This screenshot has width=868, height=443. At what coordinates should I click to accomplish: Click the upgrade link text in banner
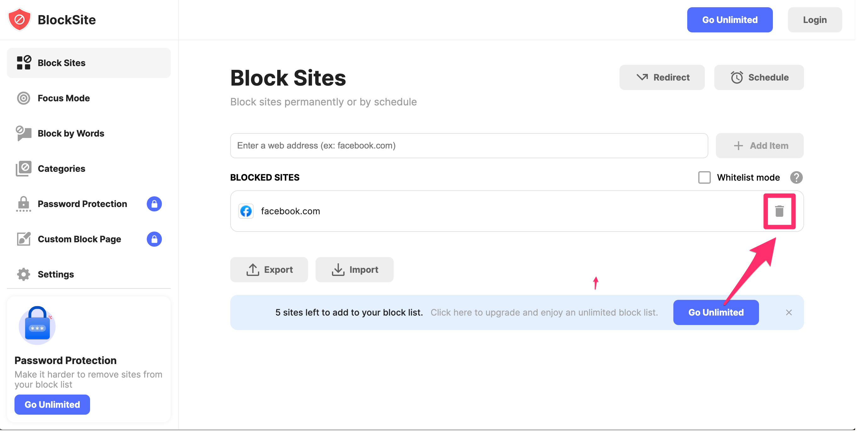click(x=544, y=312)
